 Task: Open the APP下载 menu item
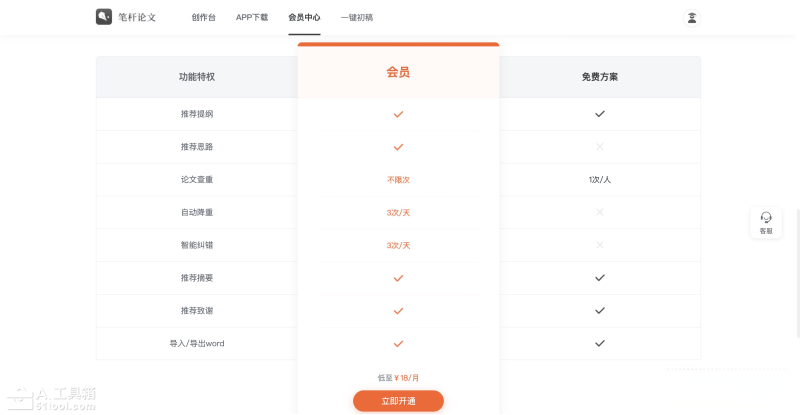pyautogui.click(x=252, y=17)
